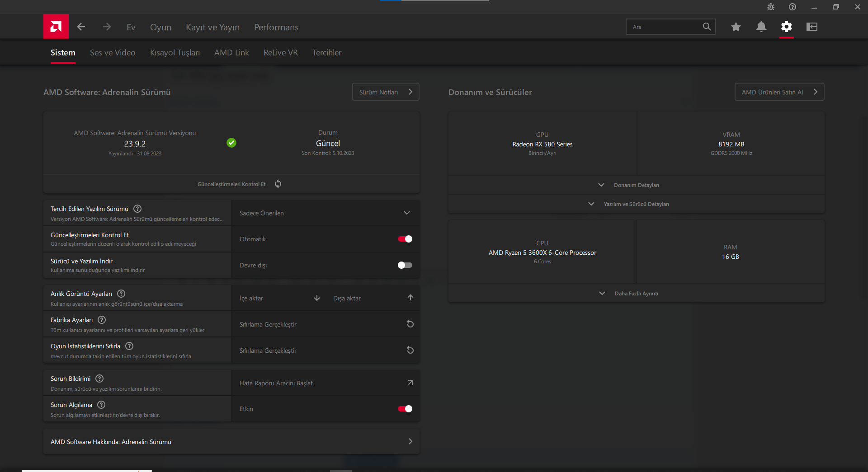868x472 pixels.
Task: Show help for Tercih Edilen Yazılım Sürümü
Action: (x=138, y=209)
